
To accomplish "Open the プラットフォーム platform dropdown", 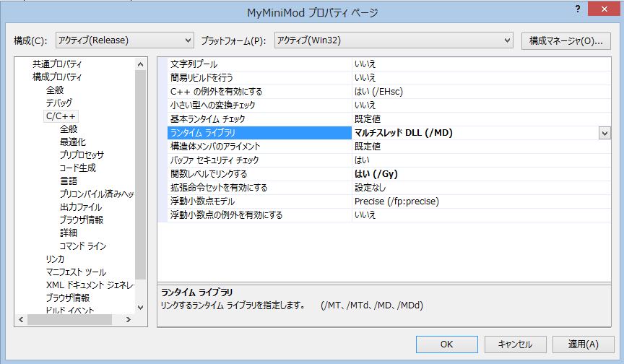I will click(x=394, y=40).
